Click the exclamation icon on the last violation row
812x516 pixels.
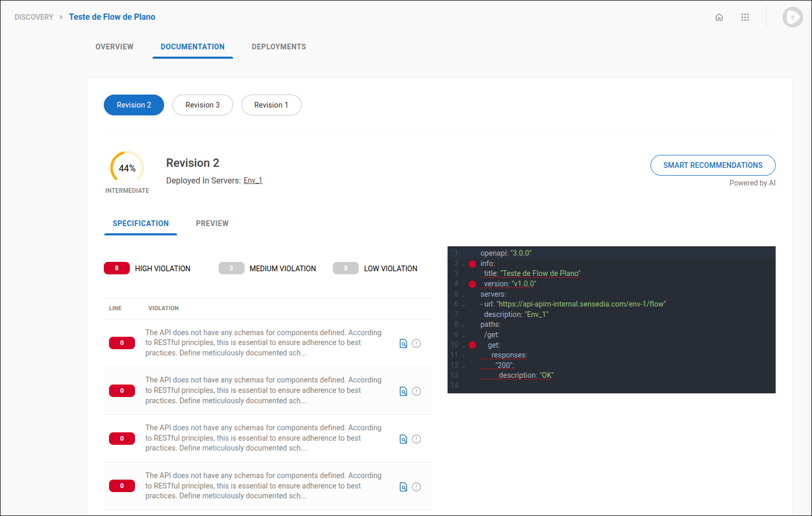pyautogui.click(x=416, y=486)
